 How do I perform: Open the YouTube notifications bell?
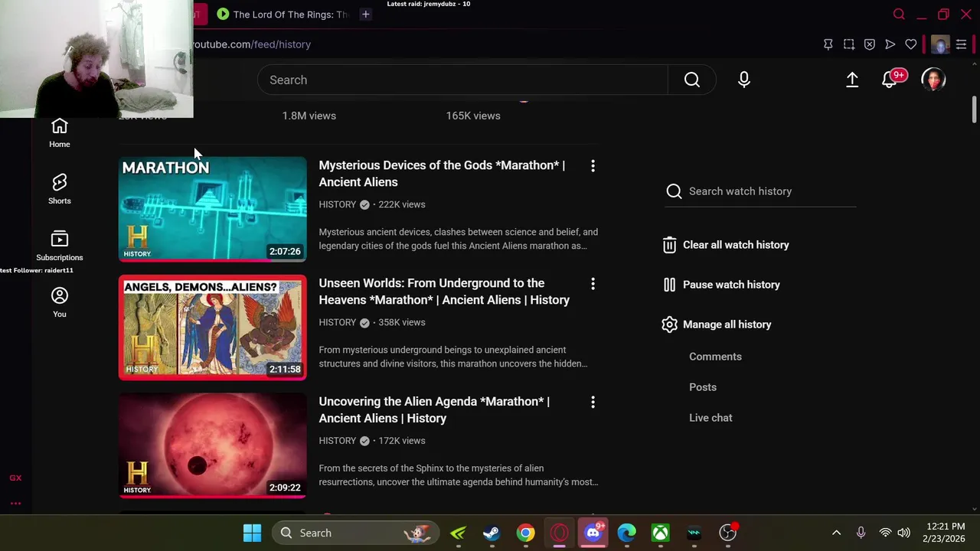(890, 80)
